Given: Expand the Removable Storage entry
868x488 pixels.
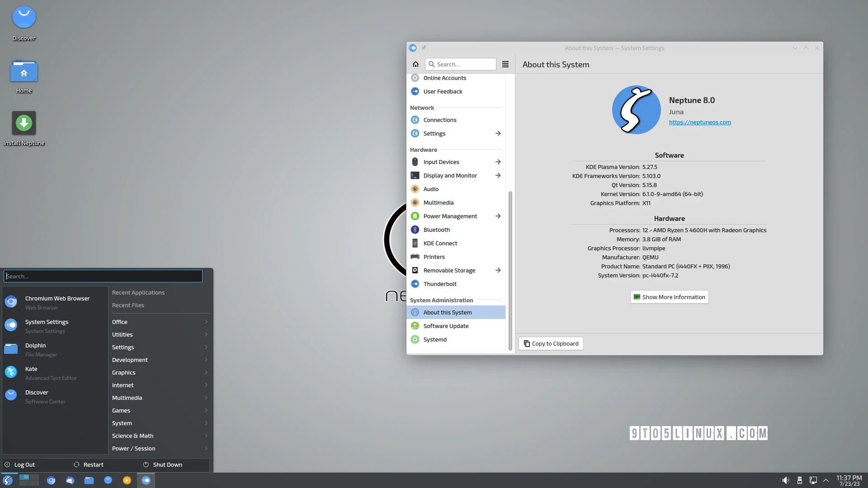Looking at the screenshot, I should point(497,270).
